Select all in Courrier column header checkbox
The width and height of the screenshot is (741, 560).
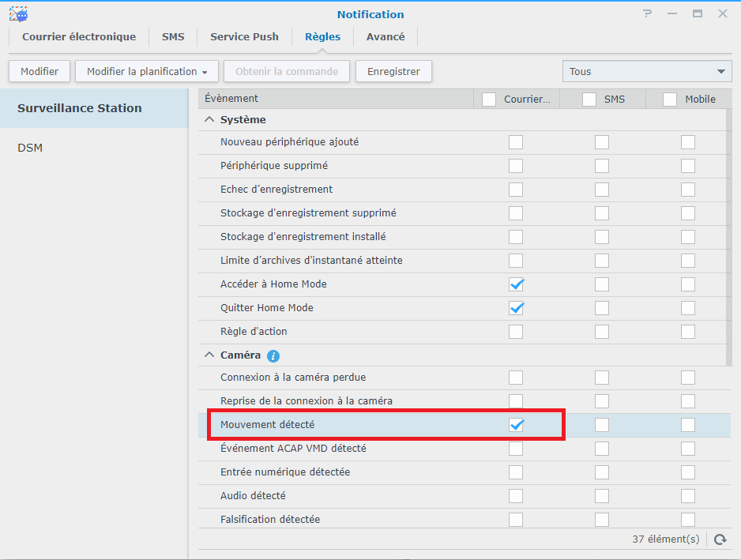click(x=489, y=100)
